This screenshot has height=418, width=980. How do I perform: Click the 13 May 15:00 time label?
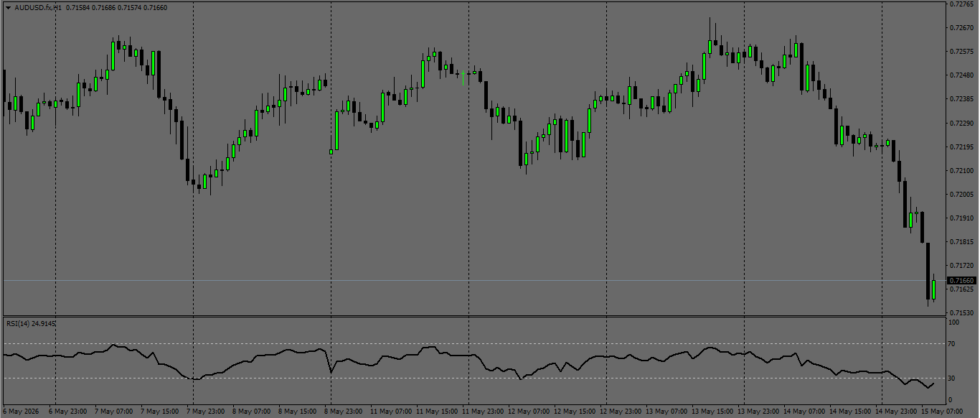coord(712,412)
